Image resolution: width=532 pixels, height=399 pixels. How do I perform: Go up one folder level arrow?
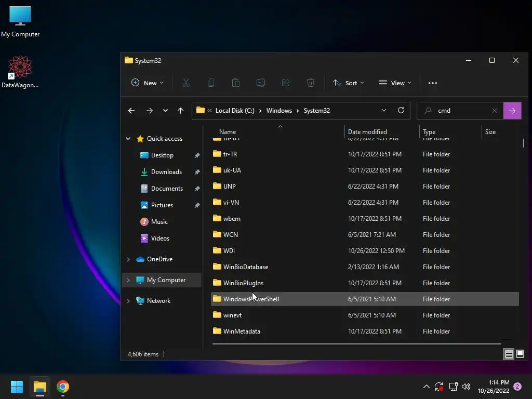[x=180, y=111]
